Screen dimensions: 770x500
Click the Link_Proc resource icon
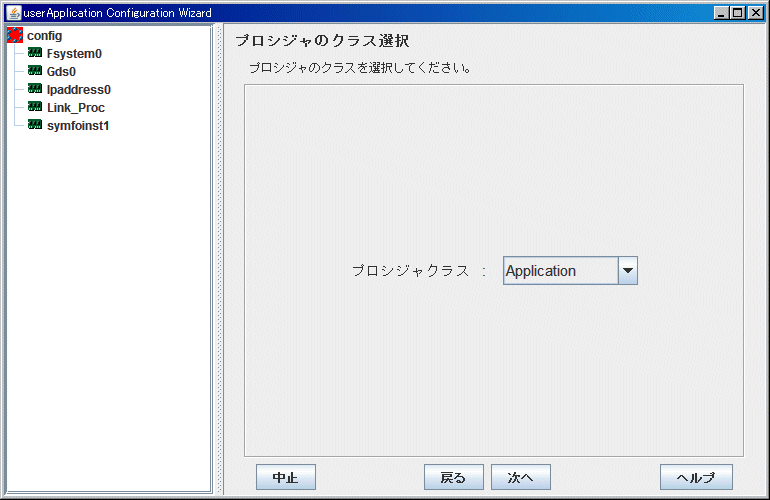[35, 107]
